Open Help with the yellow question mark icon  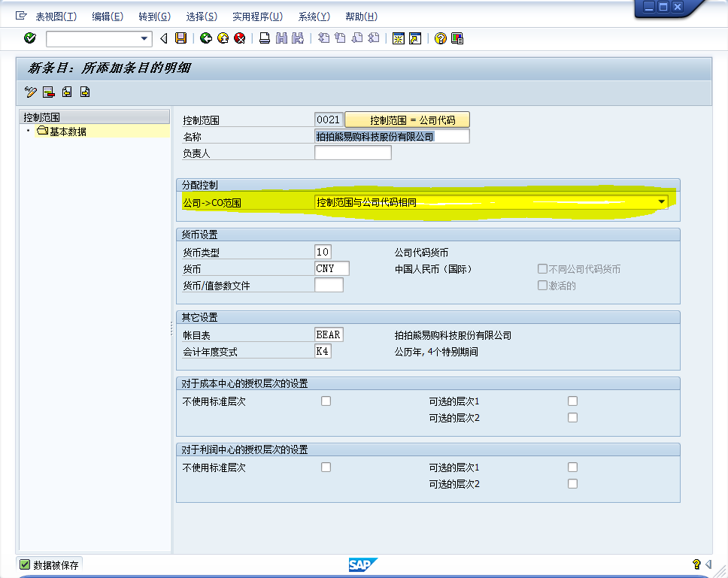point(441,38)
